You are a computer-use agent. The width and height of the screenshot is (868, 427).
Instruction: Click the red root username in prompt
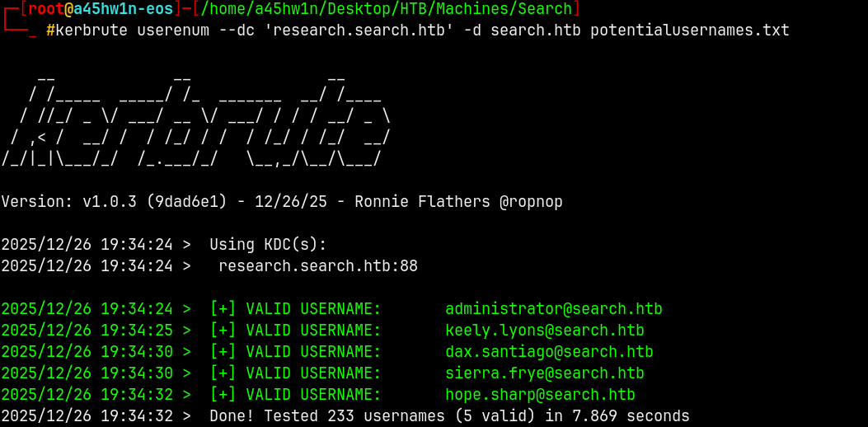[46, 9]
